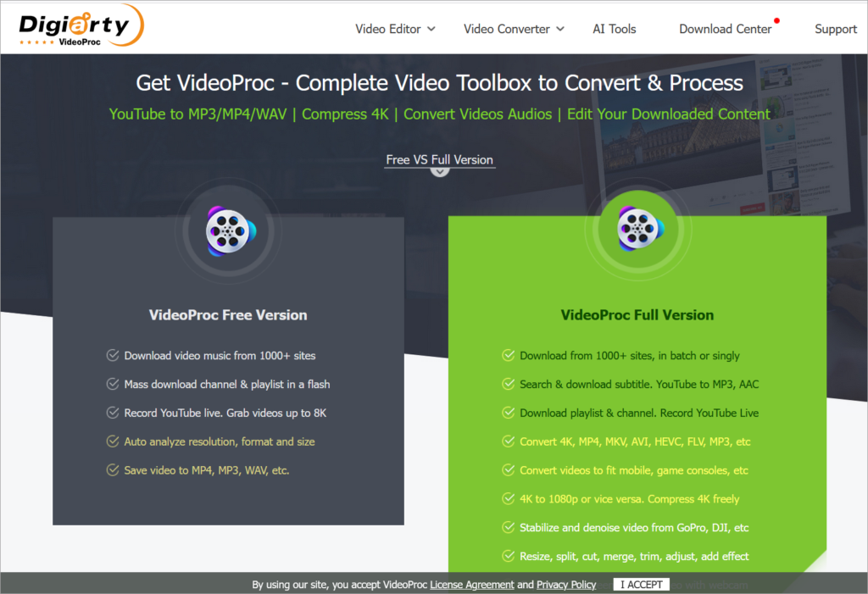Click 'Search & download subtitle. YouTube to MP3, AAC' text
The image size is (868, 594).
[639, 384]
